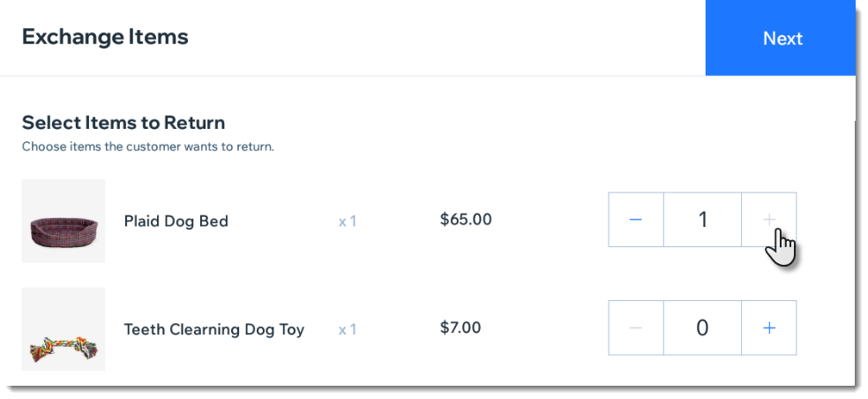Image resolution: width=868 pixels, height=399 pixels.
Task: Click the x 1 count beside Plaid Dog Bed
Action: click(x=347, y=222)
